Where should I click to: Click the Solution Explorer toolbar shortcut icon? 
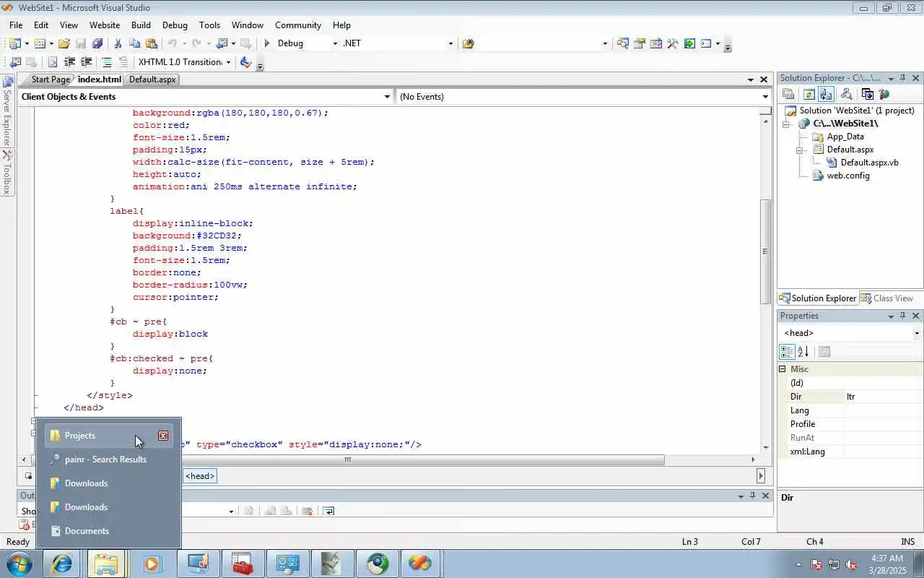[622, 43]
